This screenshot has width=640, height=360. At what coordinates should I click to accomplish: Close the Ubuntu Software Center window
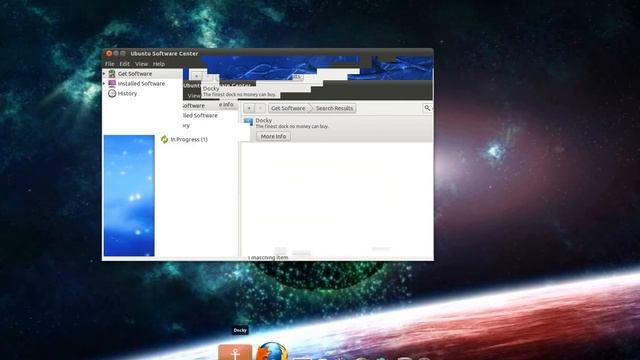click(x=109, y=53)
